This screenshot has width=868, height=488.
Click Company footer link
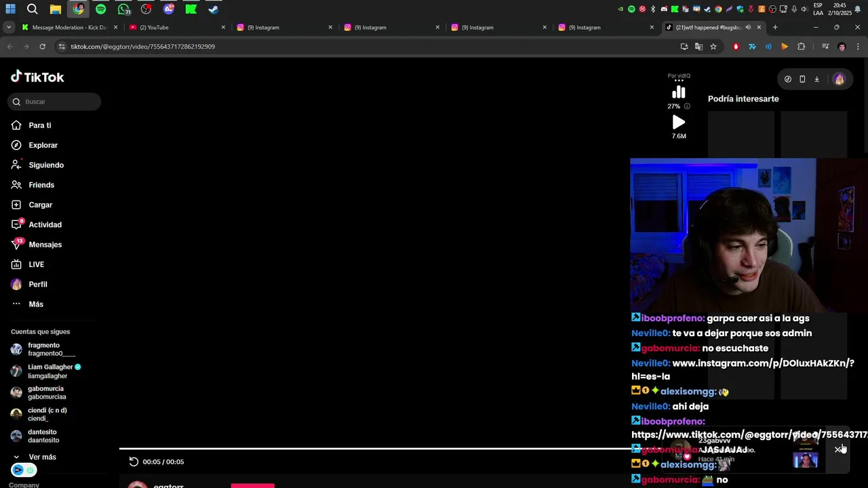[x=24, y=485]
